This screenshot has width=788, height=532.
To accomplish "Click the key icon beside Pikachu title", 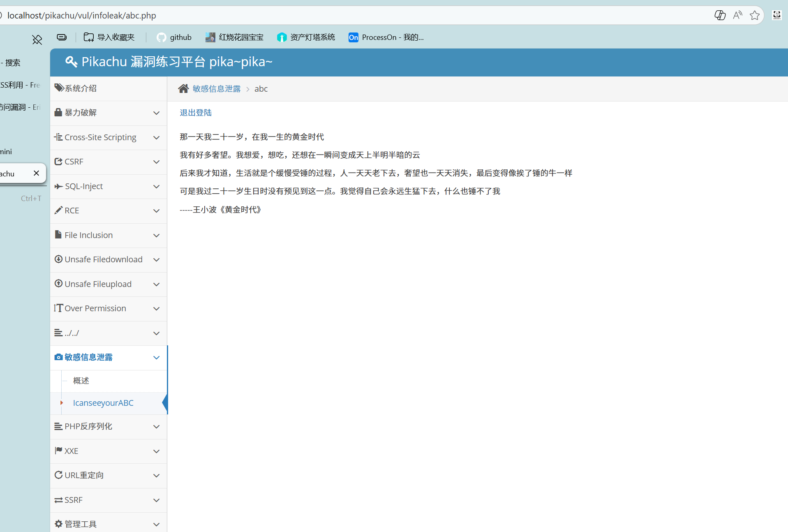I will [71, 62].
